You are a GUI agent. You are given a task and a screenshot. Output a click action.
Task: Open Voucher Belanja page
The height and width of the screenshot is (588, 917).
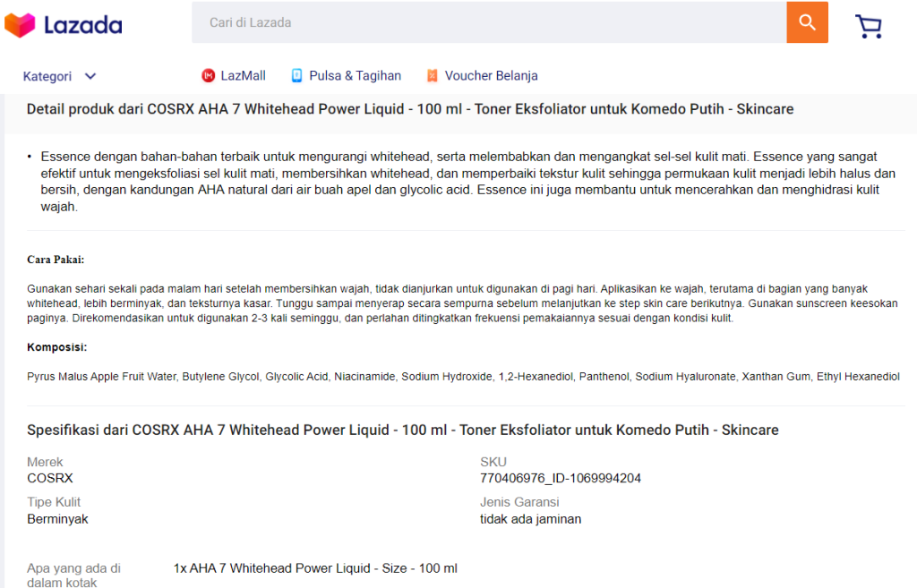coord(492,76)
